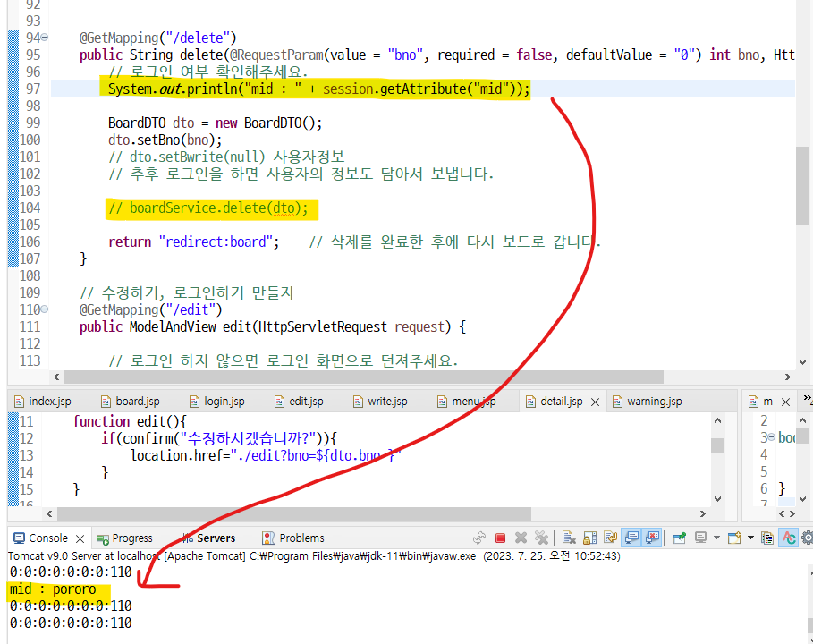Click detail.jsp horizontal scrollbar thumb
The image size is (813, 644).
[294, 513]
